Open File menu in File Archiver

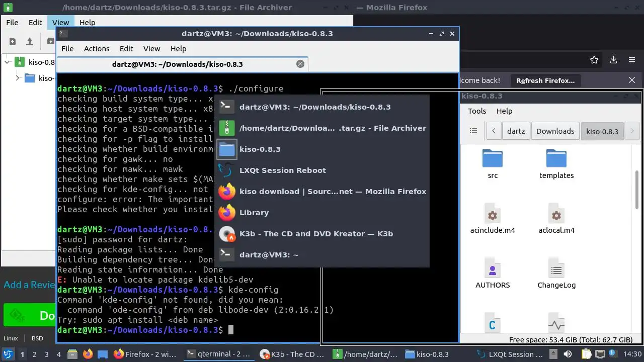pos(12,23)
